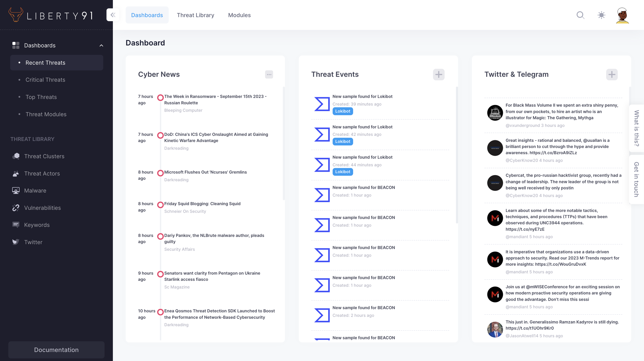Select the Keywords sidebar item

[x=37, y=225]
